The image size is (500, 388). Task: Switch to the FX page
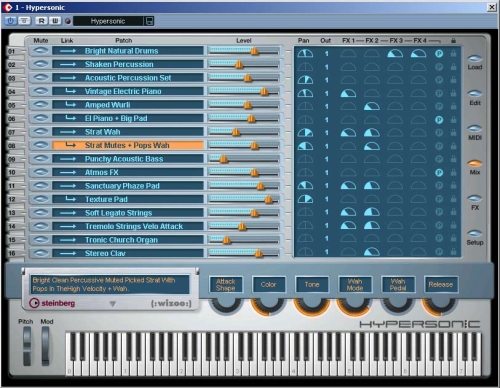point(475,198)
